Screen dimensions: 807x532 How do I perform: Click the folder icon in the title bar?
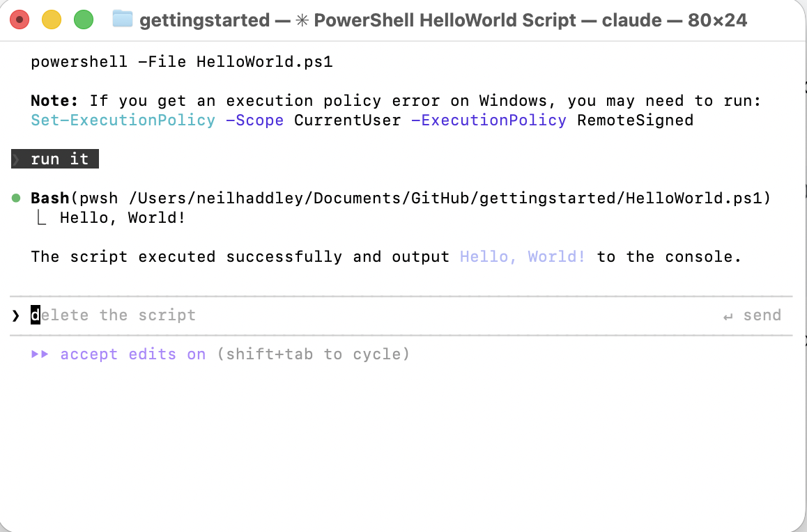pos(122,19)
